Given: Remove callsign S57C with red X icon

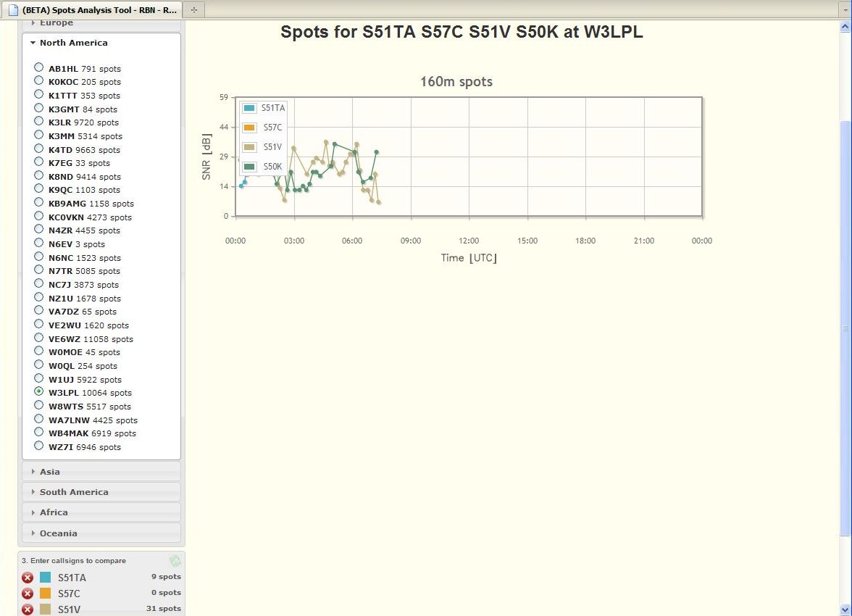Looking at the screenshot, I should (x=28, y=594).
